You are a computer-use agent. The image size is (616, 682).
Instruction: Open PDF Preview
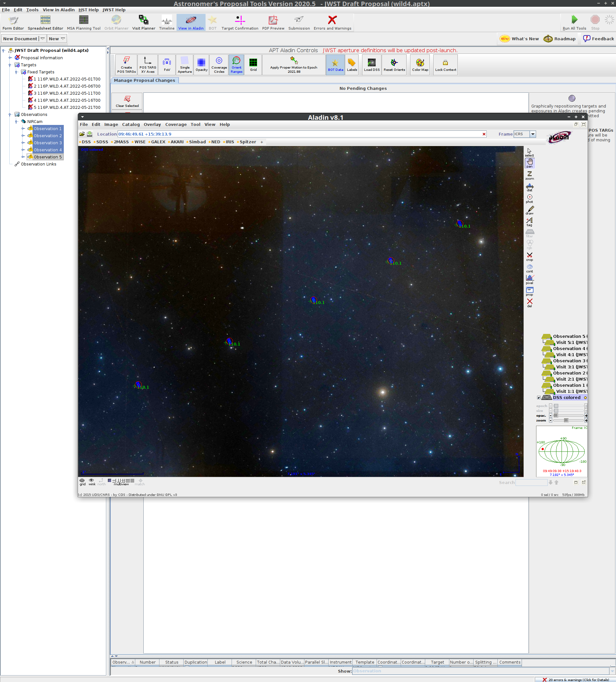click(273, 23)
